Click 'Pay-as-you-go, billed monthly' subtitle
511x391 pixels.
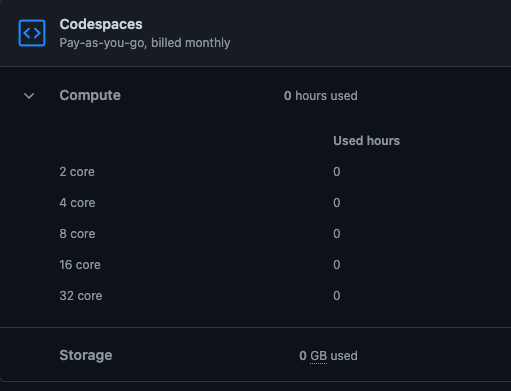[145, 43]
